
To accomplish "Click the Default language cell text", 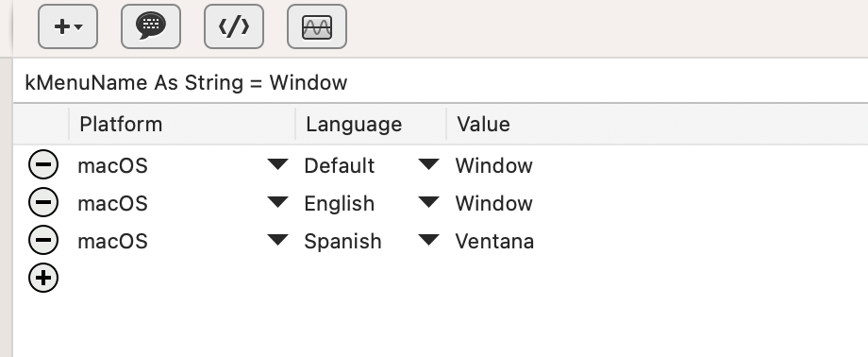I will (x=340, y=166).
